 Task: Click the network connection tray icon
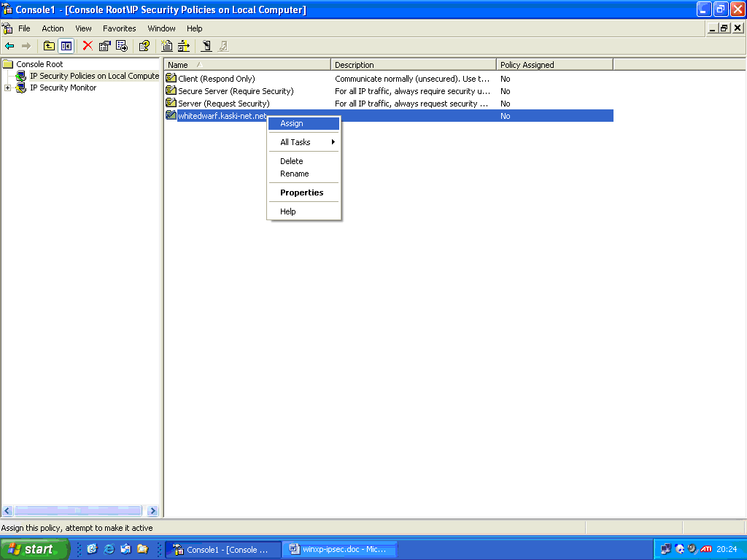pyautogui.click(x=665, y=549)
